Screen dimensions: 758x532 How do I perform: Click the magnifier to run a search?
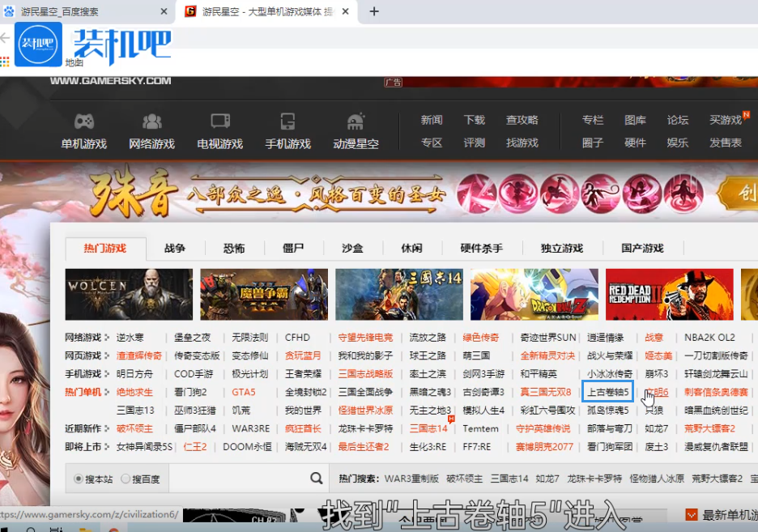pos(317,479)
